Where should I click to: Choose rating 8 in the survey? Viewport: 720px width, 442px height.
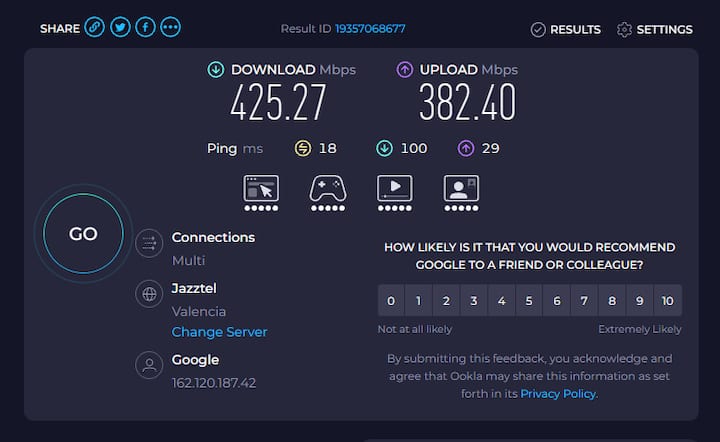[x=612, y=301]
